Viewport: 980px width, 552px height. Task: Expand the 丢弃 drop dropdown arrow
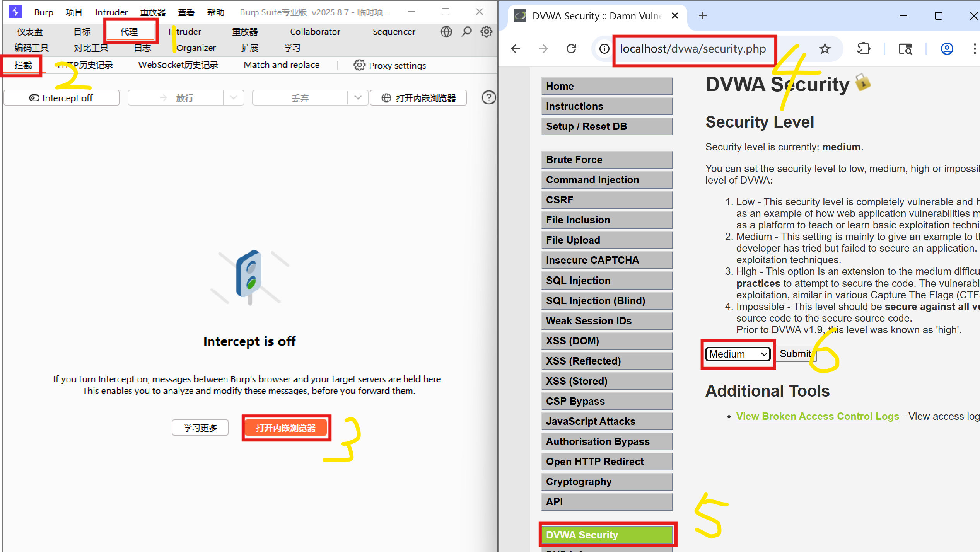pyautogui.click(x=358, y=98)
